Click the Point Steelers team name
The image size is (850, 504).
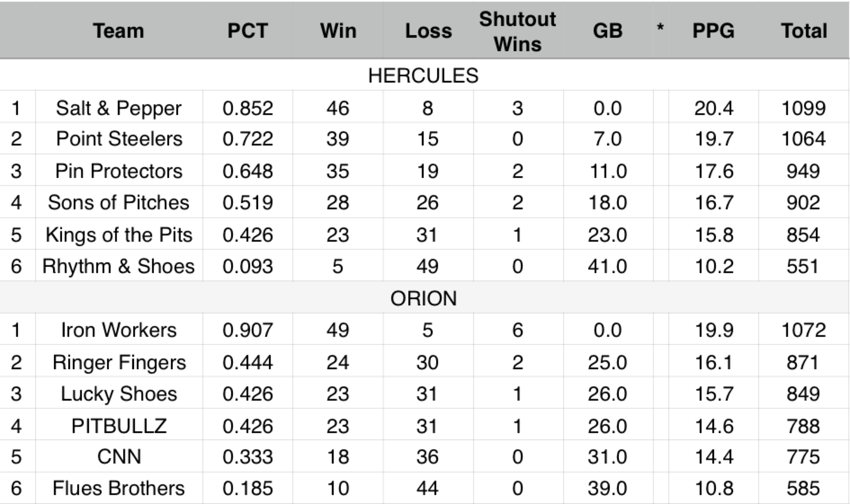(119, 139)
